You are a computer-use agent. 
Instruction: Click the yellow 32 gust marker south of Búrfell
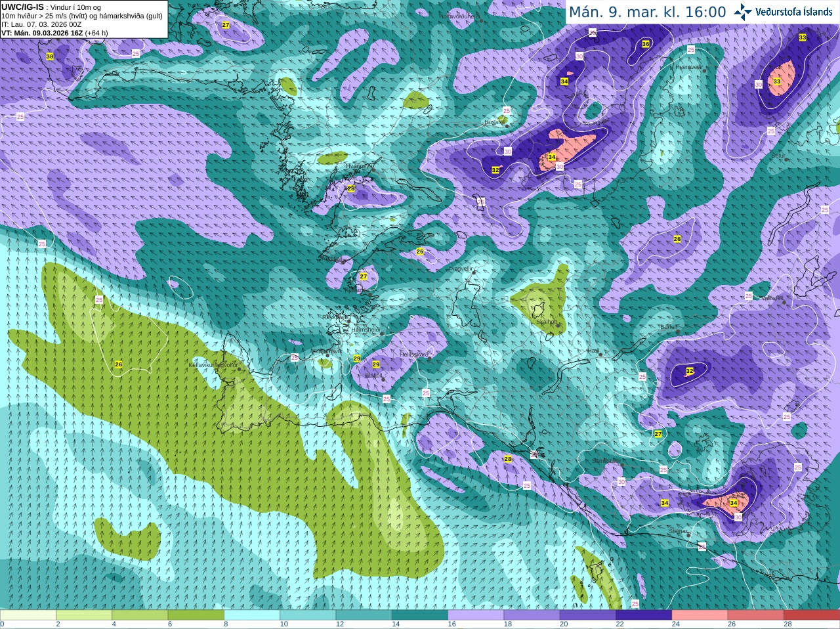690,372
